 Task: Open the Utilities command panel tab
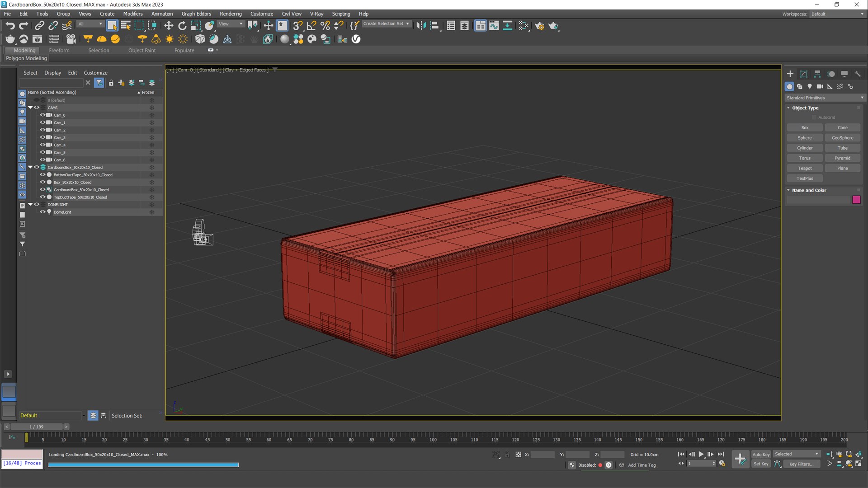pos(858,74)
